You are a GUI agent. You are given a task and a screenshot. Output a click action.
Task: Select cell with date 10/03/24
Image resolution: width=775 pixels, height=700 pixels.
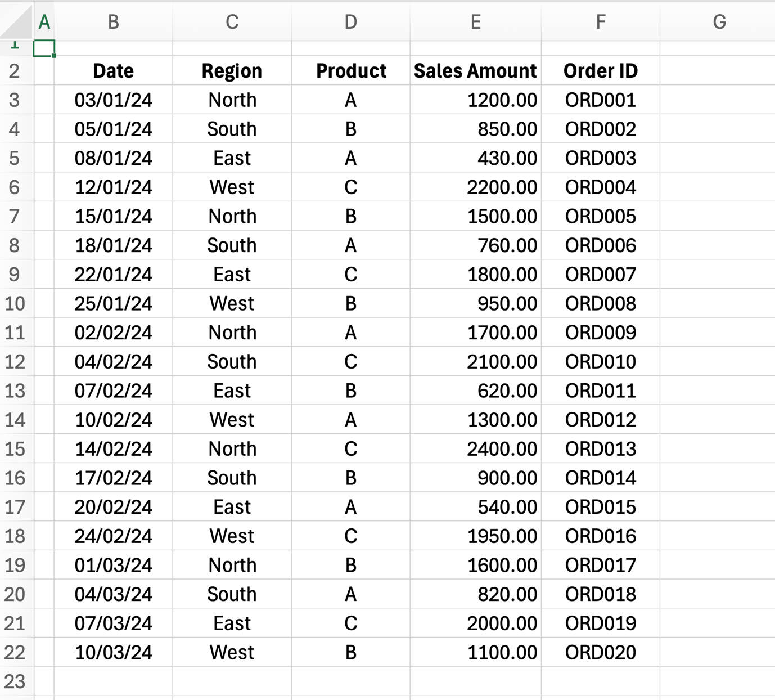pyautogui.click(x=113, y=652)
